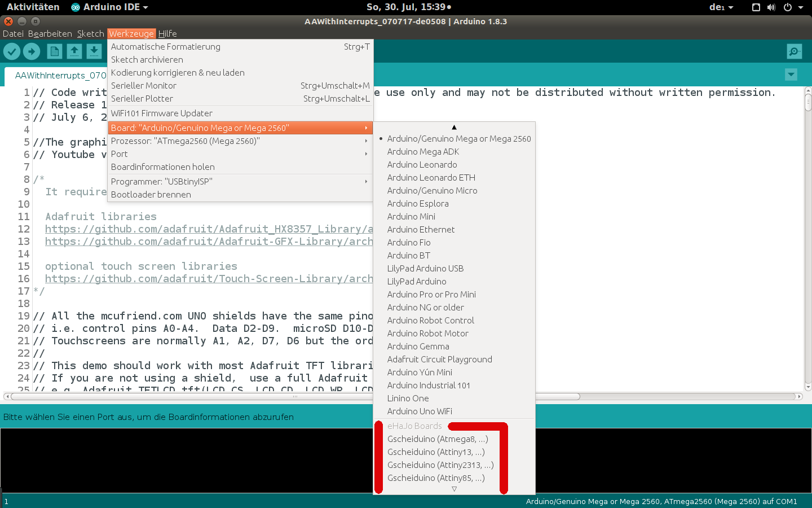Expand the Port submenu
The height and width of the screenshot is (508, 812).
pyautogui.click(x=240, y=154)
